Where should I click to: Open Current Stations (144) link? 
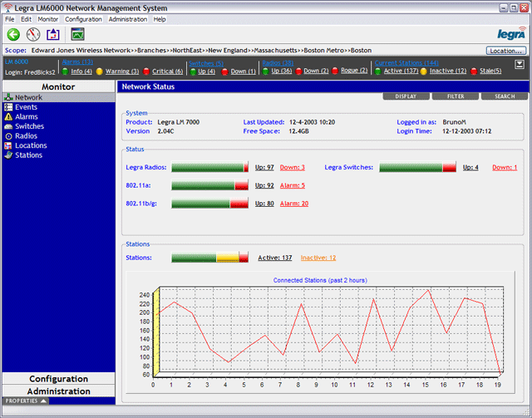click(406, 63)
